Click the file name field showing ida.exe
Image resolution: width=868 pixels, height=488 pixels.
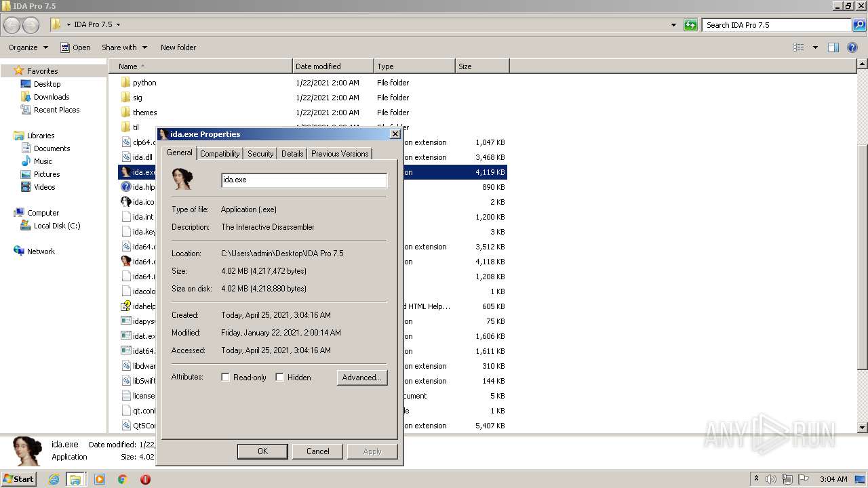point(304,180)
